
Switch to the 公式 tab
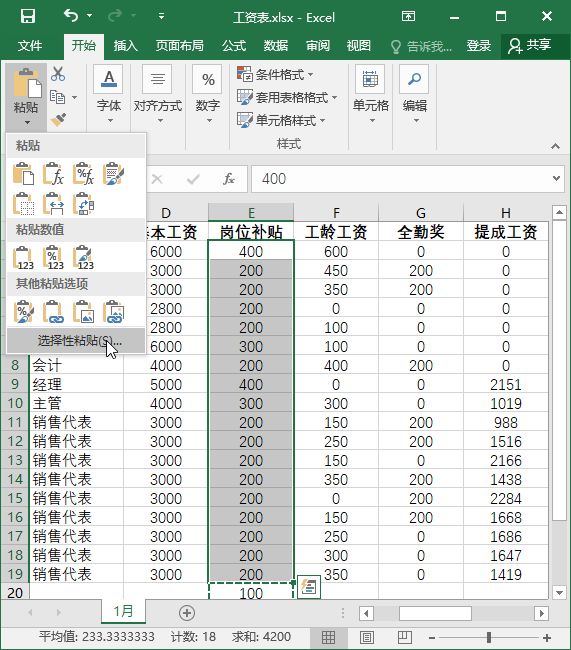[234, 45]
